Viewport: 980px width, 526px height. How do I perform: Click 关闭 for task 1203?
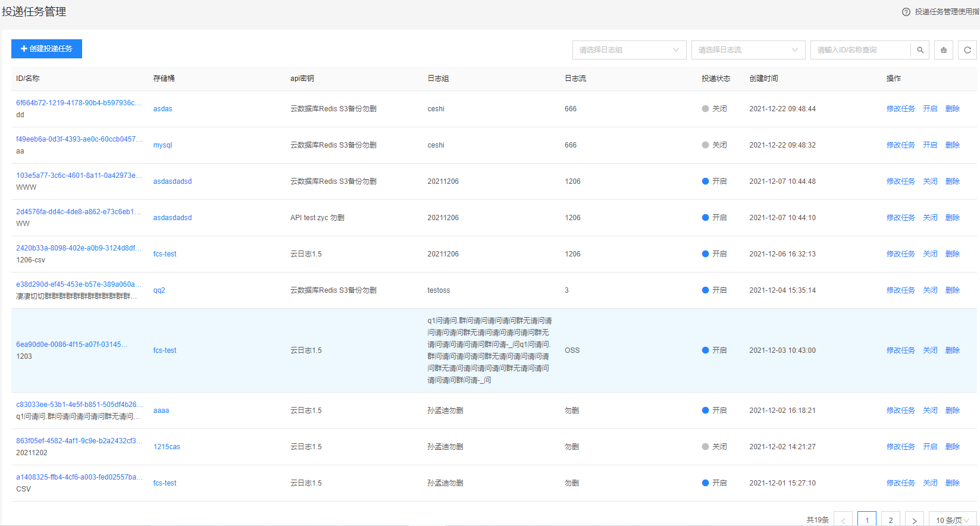tap(930, 350)
